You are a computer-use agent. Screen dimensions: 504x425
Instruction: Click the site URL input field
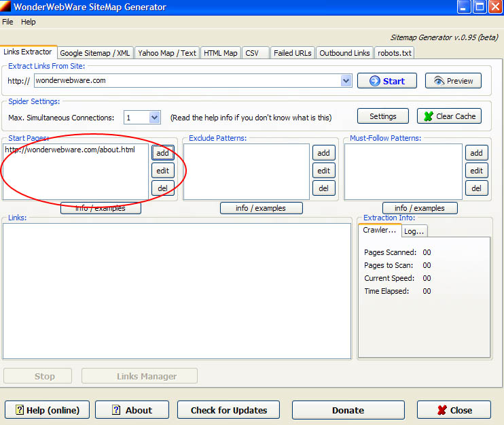coord(187,81)
